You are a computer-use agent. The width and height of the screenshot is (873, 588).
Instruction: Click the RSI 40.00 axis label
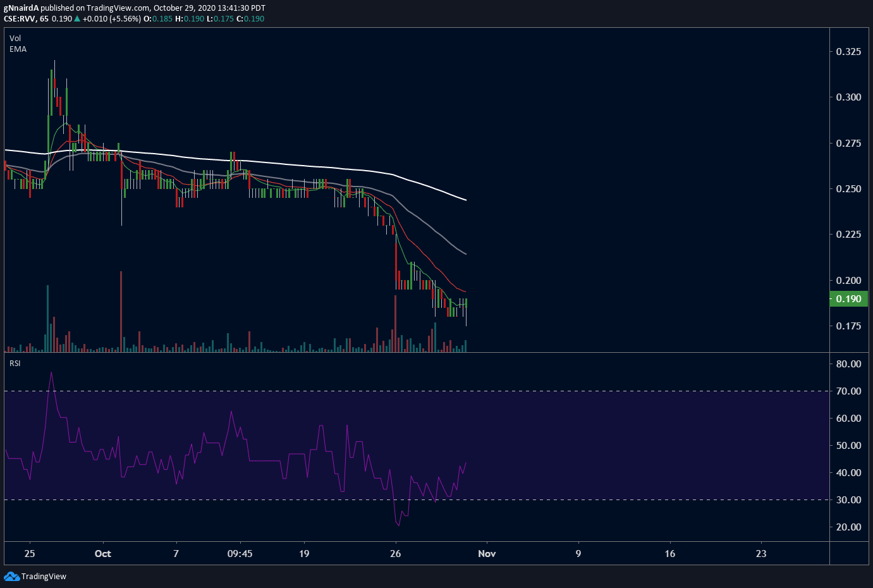(x=848, y=472)
